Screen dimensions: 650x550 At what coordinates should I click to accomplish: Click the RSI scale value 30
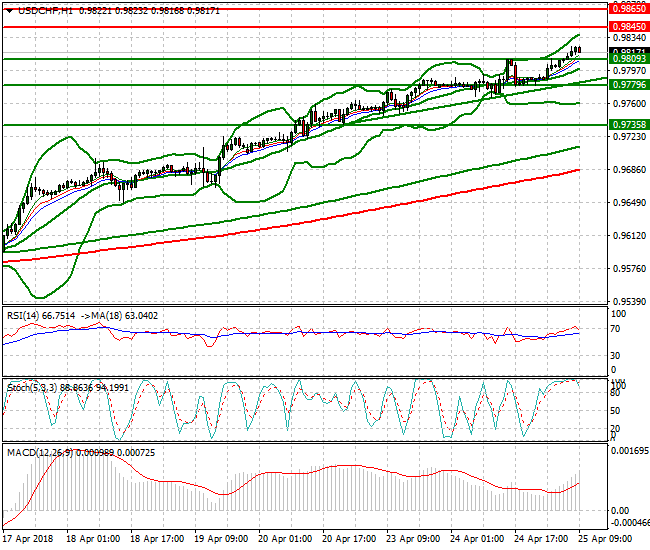click(x=616, y=356)
